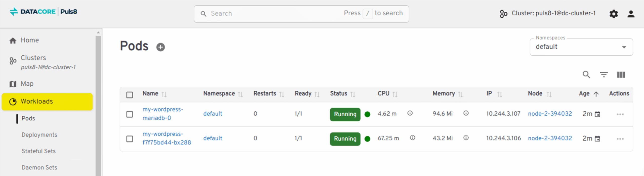The width and height of the screenshot is (644, 176).
Task: Click Memory info icon for 43.2 Mi row
Action: pyautogui.click(x=466, y=138)
